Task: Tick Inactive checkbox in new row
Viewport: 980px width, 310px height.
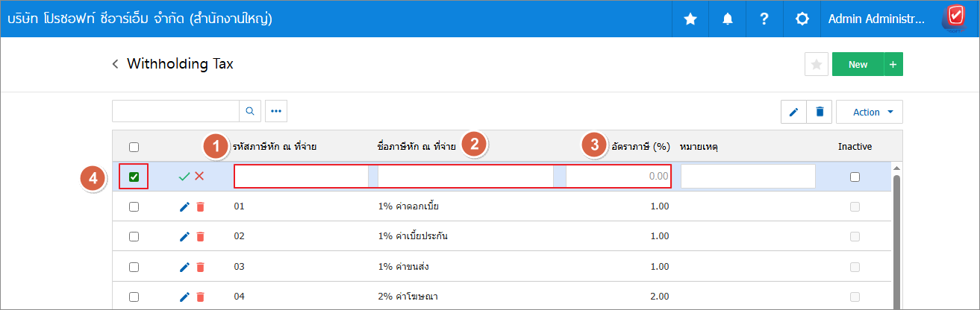Action: coord(855,177)
